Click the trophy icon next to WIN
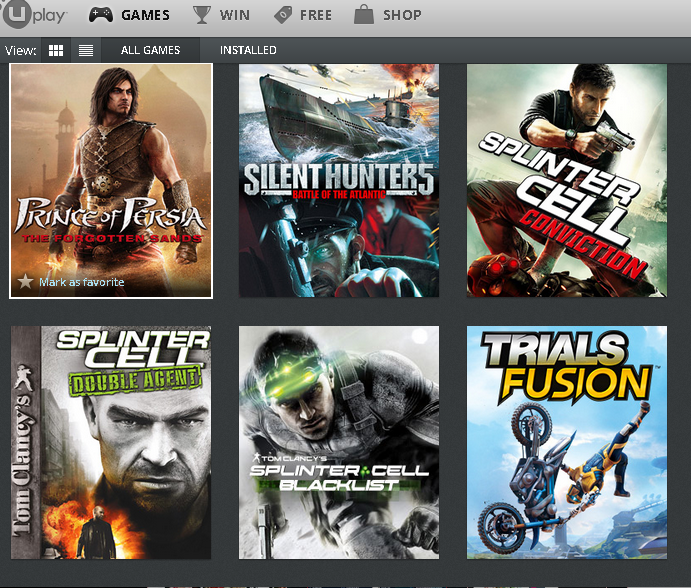The height and width of the screenshot is (588, 691). coord(201,15)
